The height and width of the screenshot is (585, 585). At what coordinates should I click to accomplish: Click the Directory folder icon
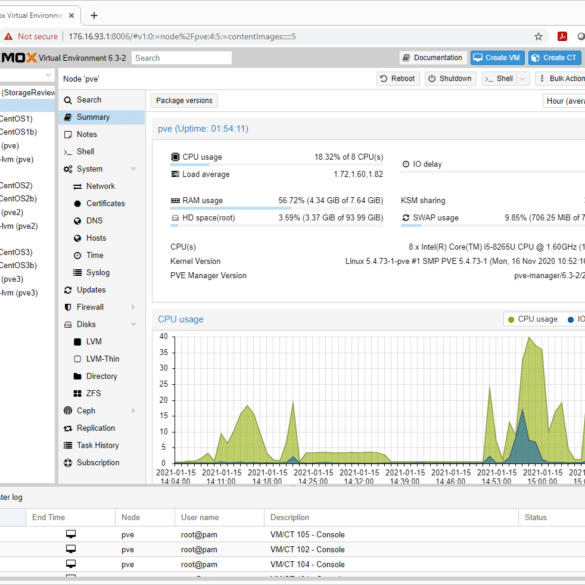[77, 376]
